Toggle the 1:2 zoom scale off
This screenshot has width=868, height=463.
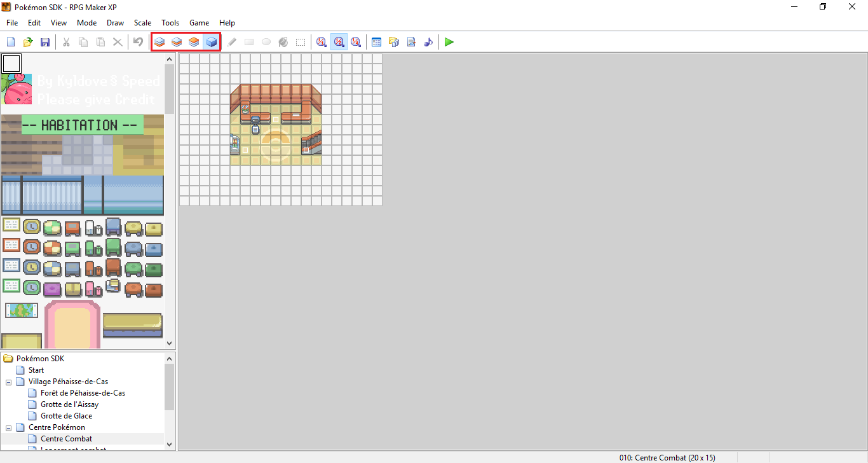click(x=339, y=41)
